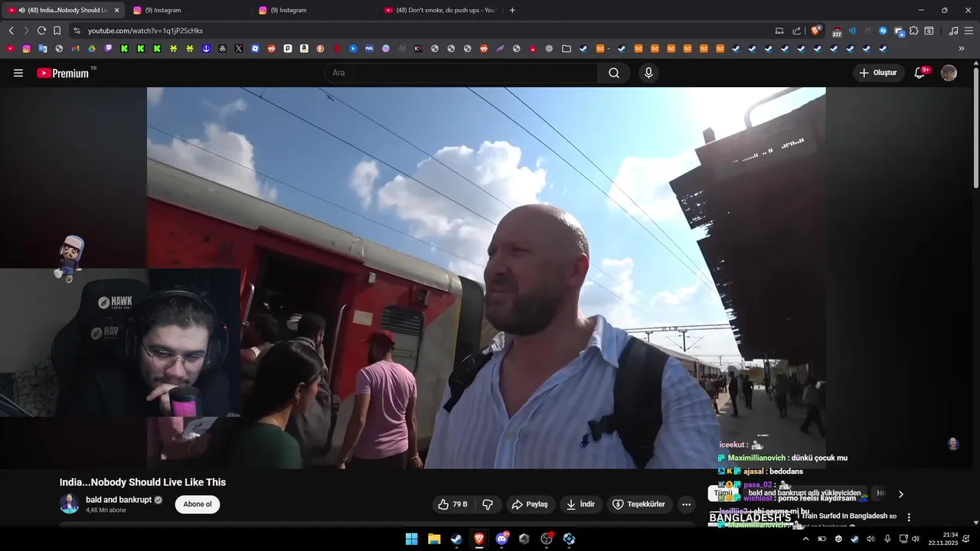This screenshot has height=551, width=980.
Task: Open the bald and bankrupt channel name
Action: pos(119,500)
